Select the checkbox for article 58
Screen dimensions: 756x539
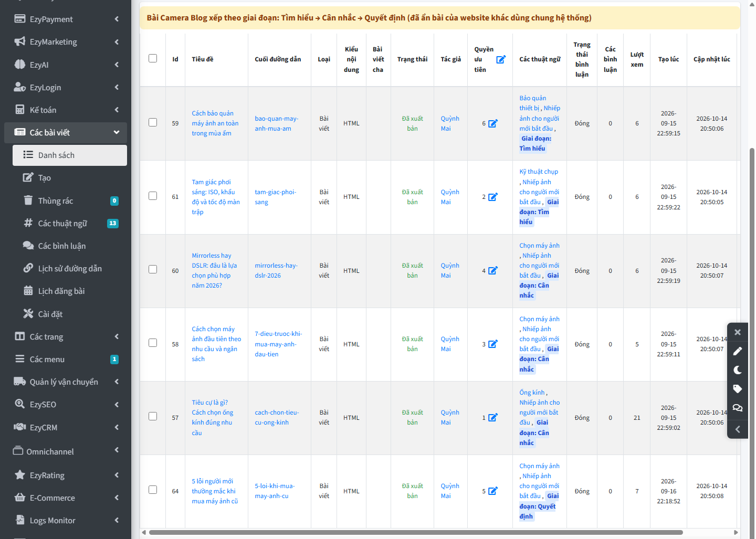(x=153, y=343)
